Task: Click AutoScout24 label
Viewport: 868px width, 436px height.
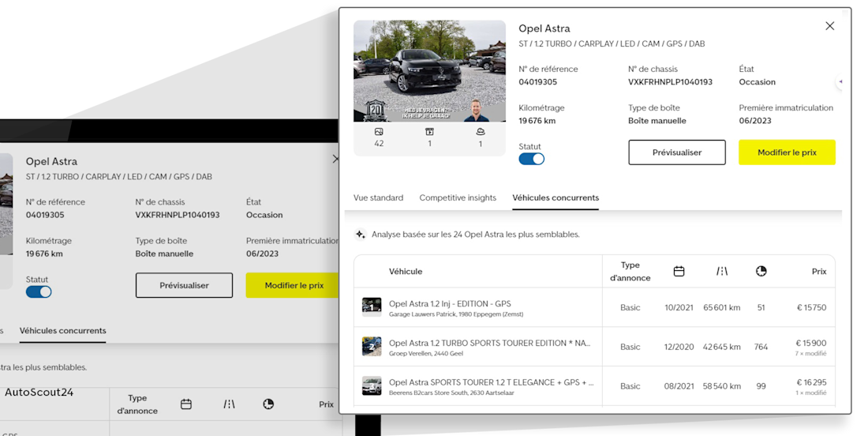Action: [x=39, y=393]
